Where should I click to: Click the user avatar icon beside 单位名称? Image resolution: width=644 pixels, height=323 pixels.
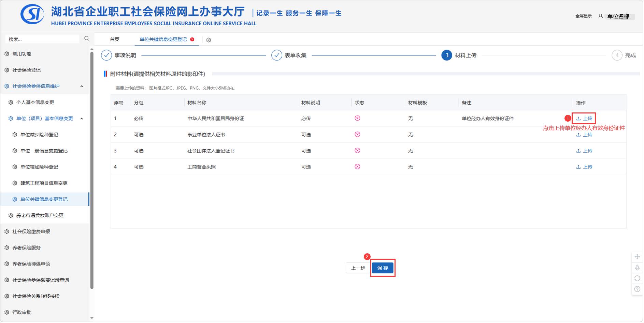[x=600, y=16]
